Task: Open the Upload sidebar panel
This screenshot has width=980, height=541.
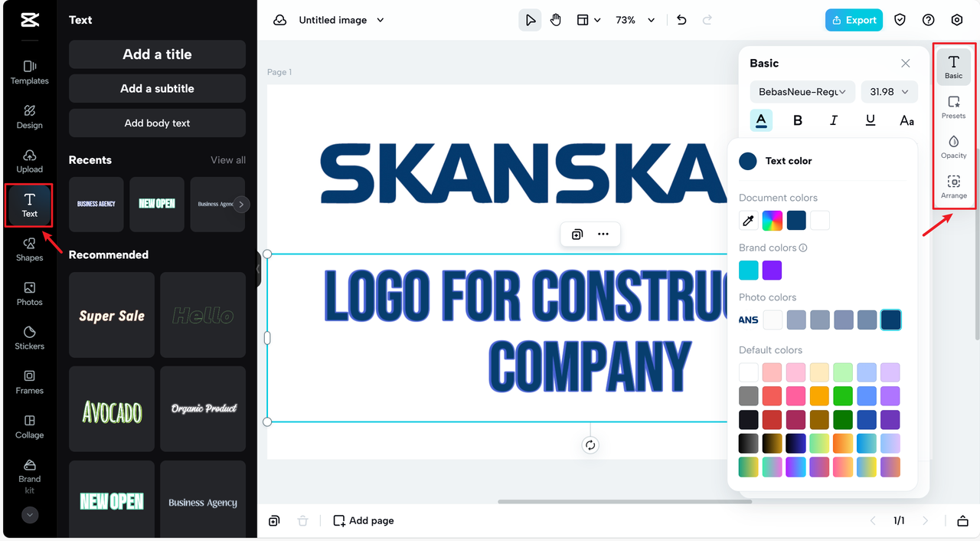Action: point(30,161)
